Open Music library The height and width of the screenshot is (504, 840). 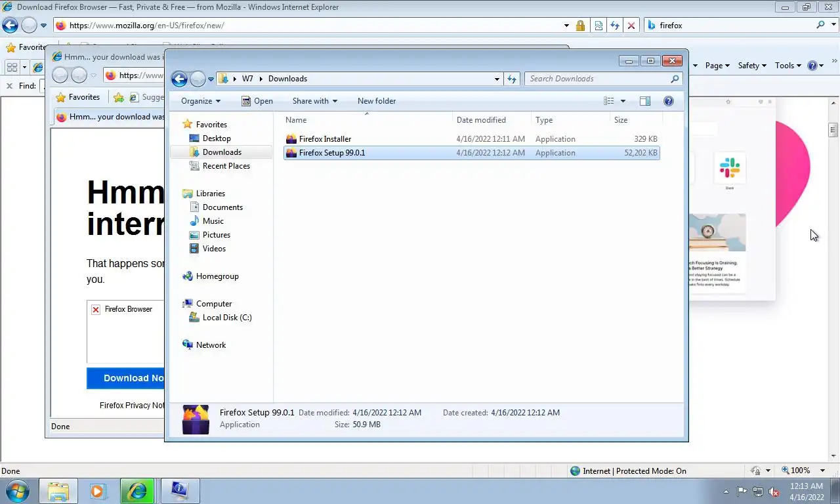pos(207,221)
